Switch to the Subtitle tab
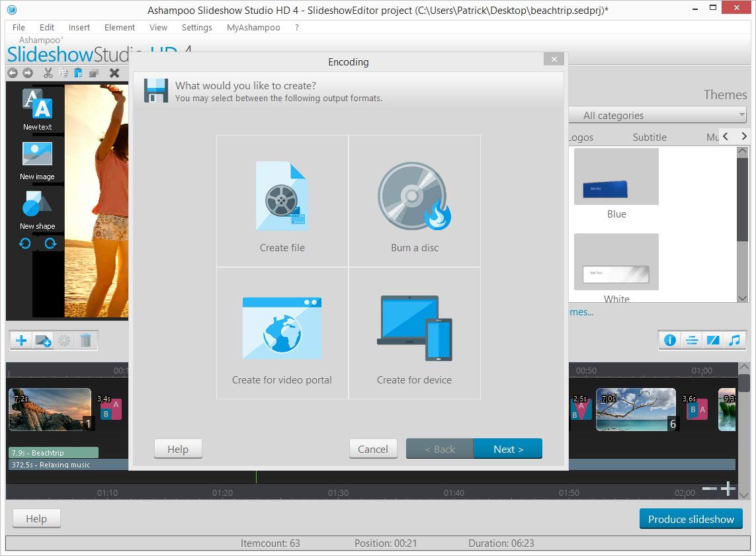The width and height of the screenshot is (756, 556). [650, 137]
